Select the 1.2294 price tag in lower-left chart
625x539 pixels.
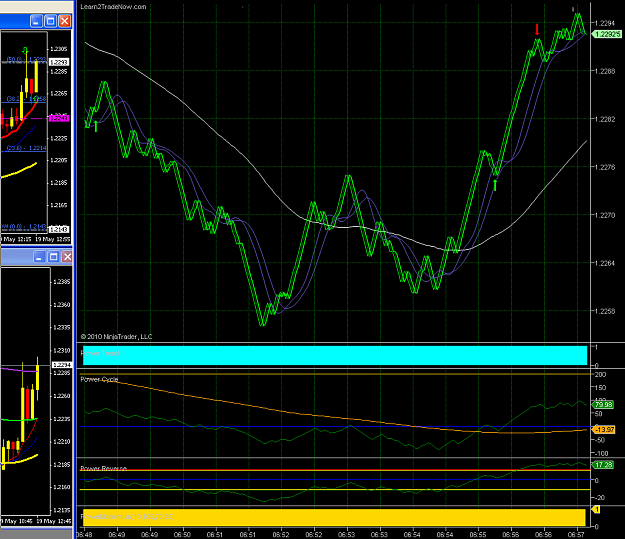point(62,365)
